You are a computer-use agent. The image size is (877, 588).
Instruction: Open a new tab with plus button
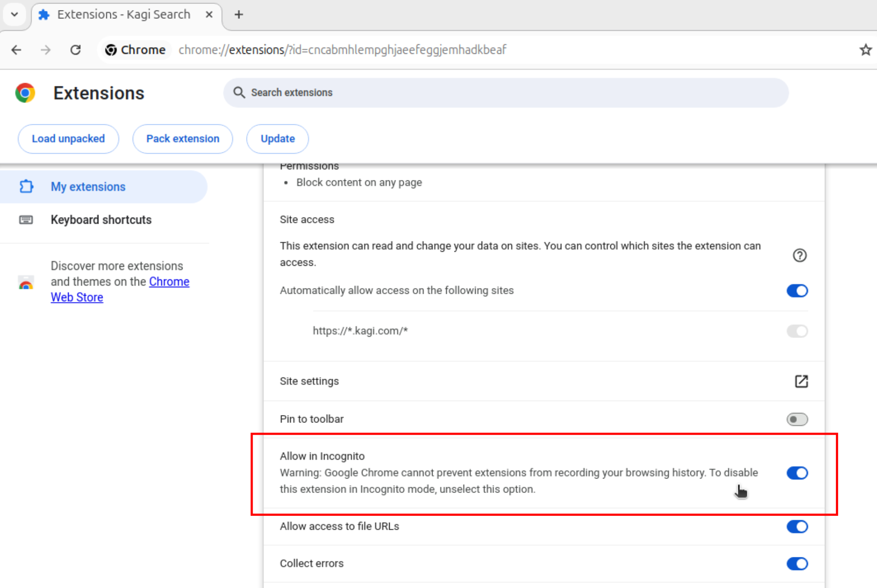pos(239,14)
